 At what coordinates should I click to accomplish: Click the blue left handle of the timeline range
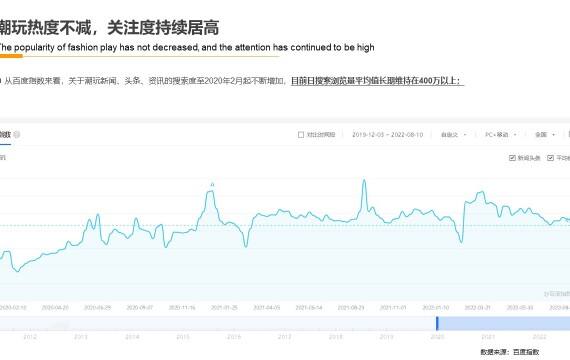tap(437, 323)
